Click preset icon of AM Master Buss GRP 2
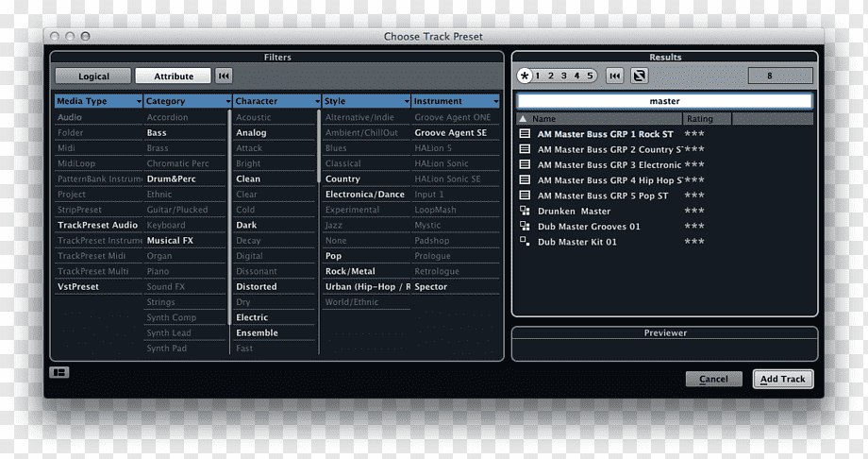This screenshot has height=459, width=868. [x=525, y=149]
